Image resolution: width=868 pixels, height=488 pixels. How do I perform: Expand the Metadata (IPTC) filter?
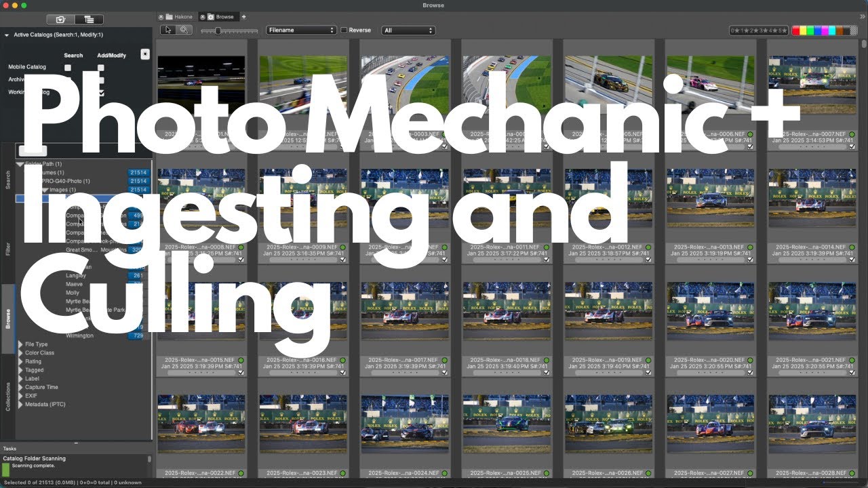[20, 405]
